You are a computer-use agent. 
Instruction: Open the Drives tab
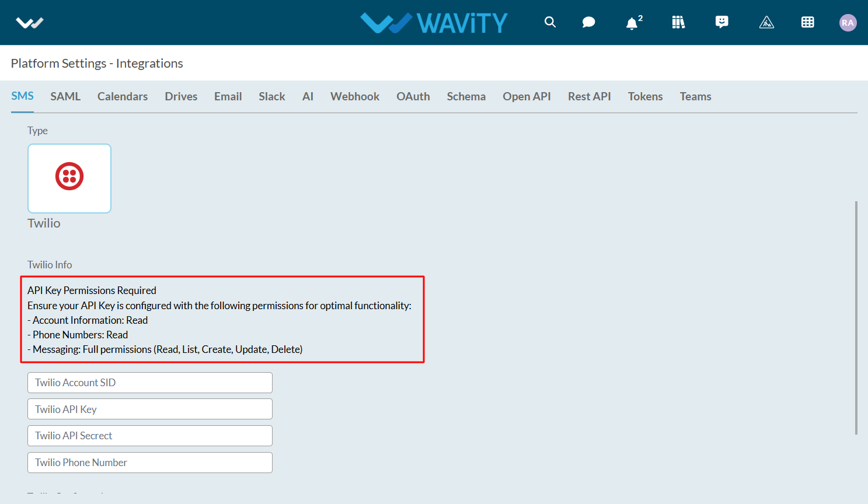181,96
